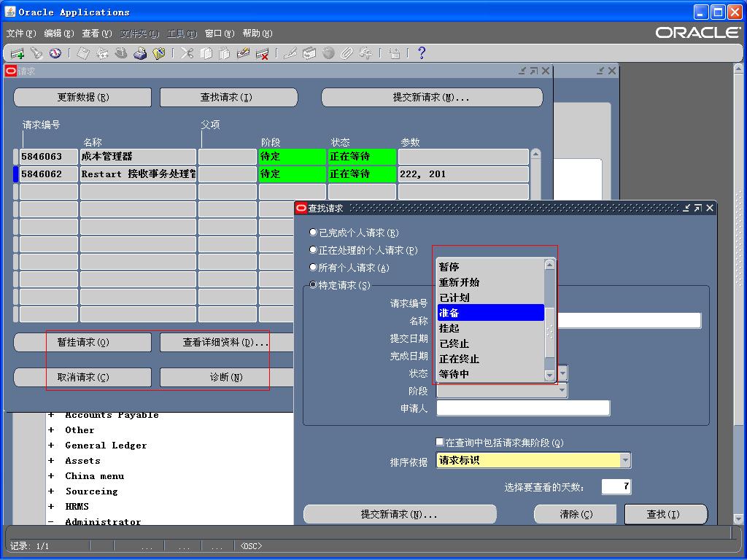Click the Window Help question mark icon
This screenshot has width=747, height=560.
point(421,52)
